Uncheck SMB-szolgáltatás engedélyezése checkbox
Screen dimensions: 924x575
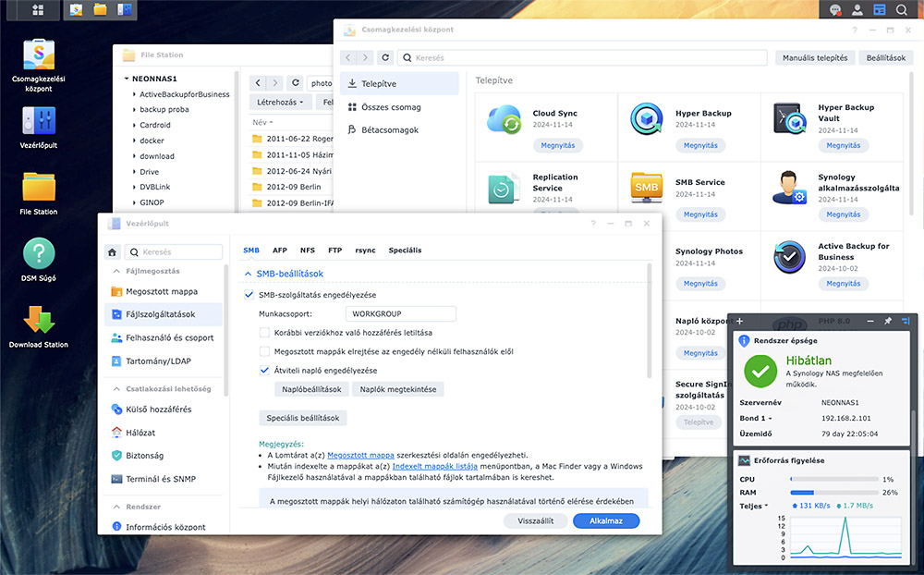point(249,295)
